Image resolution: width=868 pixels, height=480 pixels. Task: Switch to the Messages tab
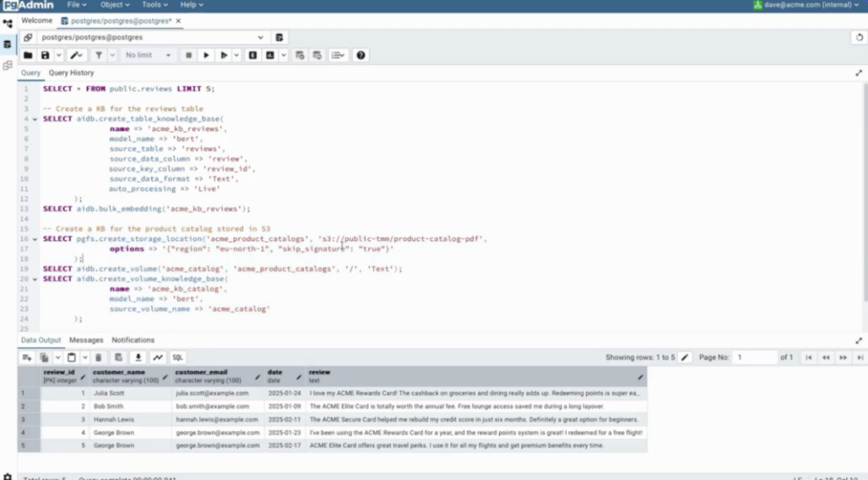[x=86, y=340]
